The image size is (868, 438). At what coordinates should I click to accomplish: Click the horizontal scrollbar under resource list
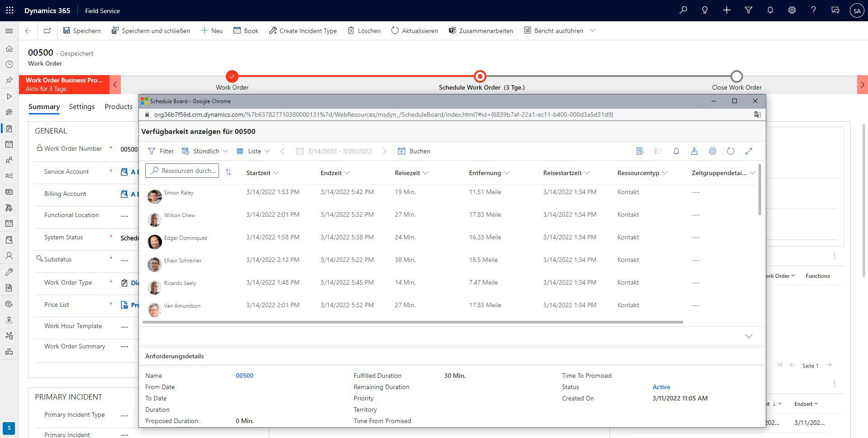413,322
